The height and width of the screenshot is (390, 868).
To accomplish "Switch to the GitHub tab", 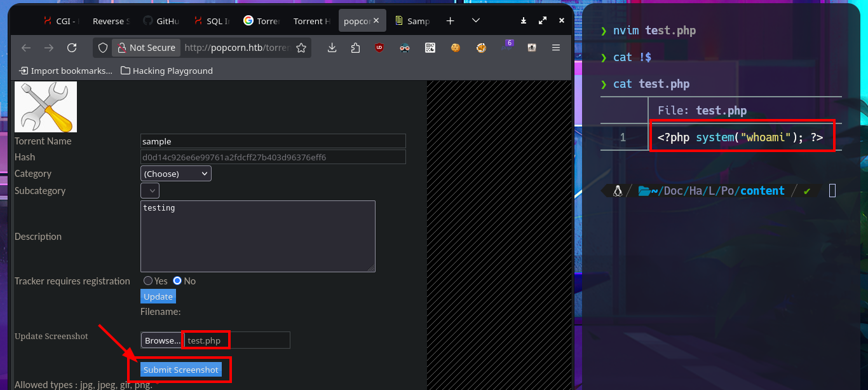I will pos(161,21).
